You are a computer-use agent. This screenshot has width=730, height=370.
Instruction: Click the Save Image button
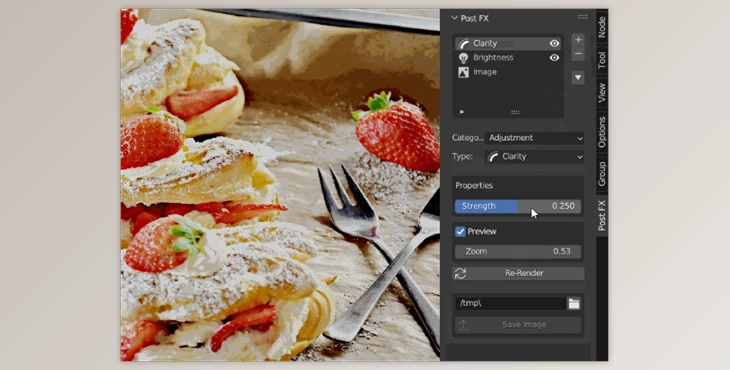[518, 325]
